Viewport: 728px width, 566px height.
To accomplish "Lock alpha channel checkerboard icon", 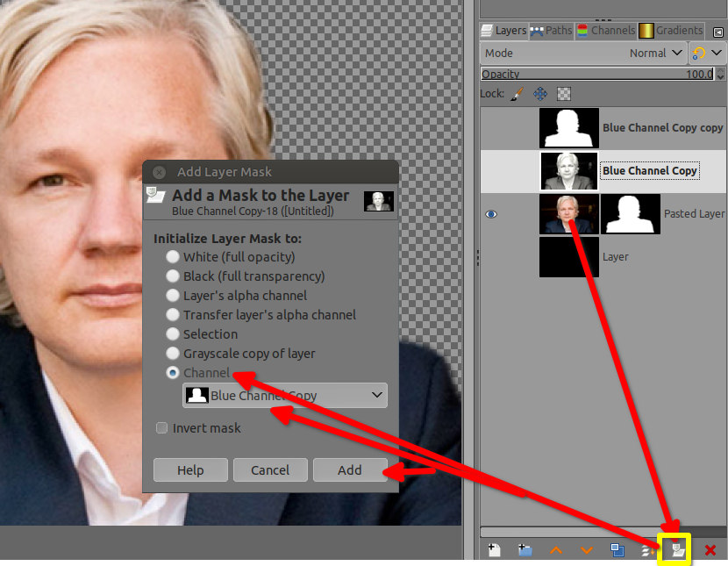I will pyautogui.click(x=564, y=94).
